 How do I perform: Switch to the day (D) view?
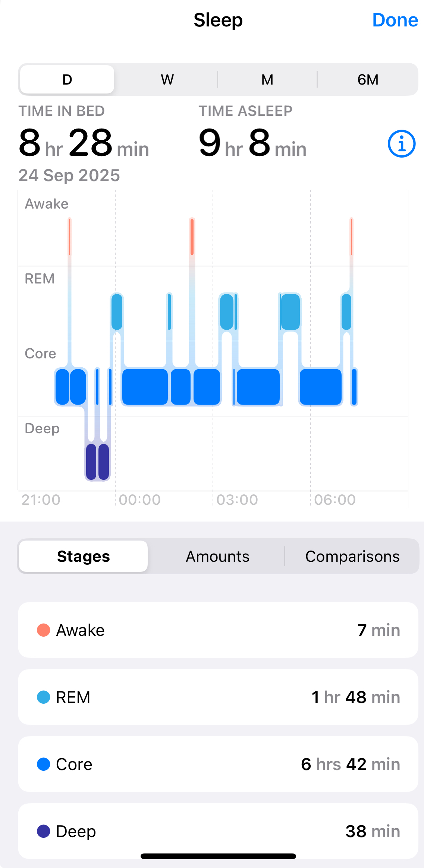click(67, 79)
